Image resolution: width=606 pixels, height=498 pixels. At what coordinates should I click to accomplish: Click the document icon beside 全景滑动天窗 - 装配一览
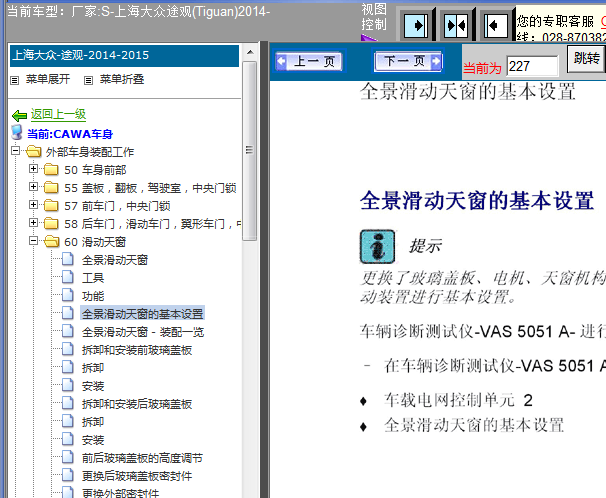click(68, 331)
